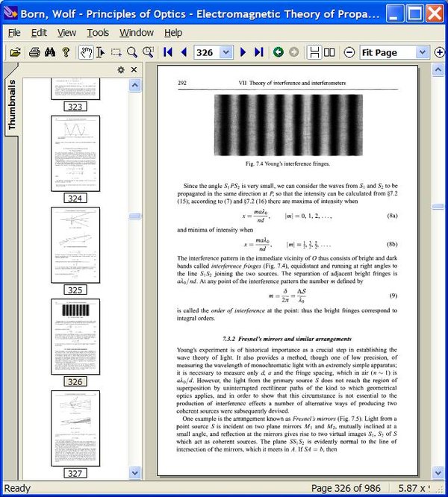Go to the previous page
This screenshot has height=497, width=448.
tap(184, 52)
